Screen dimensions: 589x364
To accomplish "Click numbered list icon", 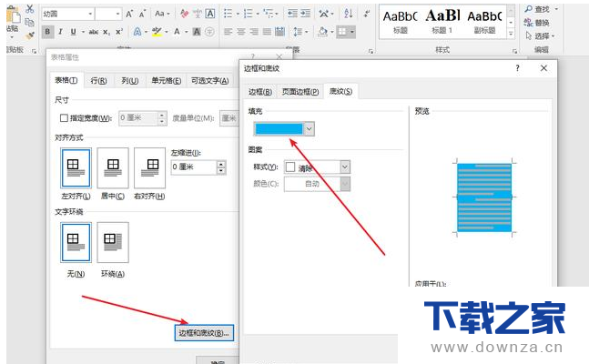I will (248, 14).
